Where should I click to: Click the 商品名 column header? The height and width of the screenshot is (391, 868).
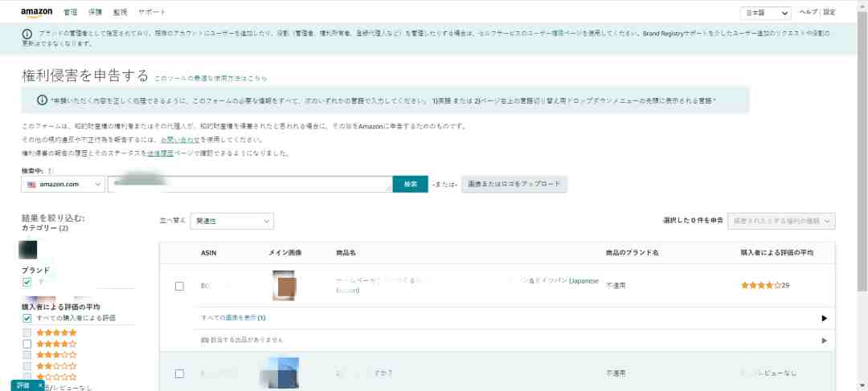click(x=346, y=253)
